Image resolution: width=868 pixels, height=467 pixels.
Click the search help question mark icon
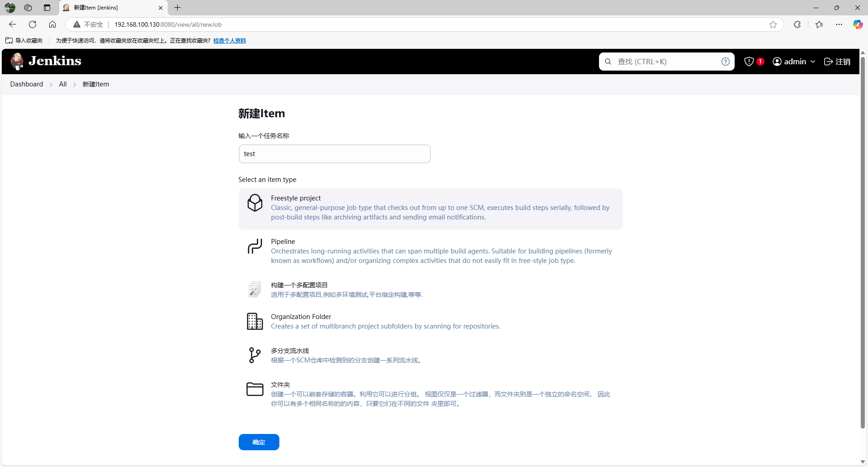tap(726, 62)
